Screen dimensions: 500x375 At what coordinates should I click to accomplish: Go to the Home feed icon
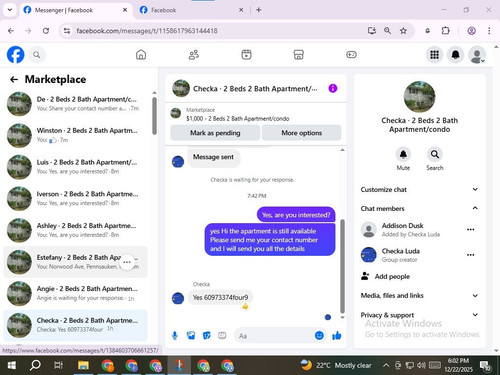141,55
